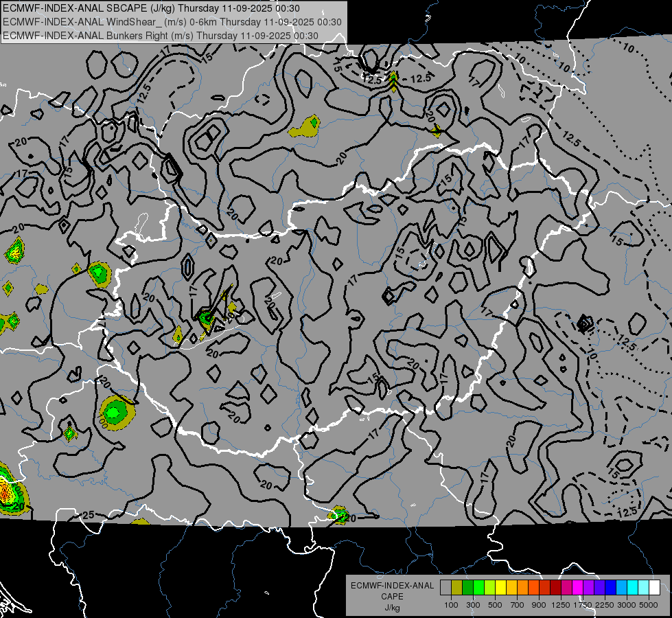Click the SBCAPE title line in the header
Viewport: 672px width, 618px height.
point(151,8)
